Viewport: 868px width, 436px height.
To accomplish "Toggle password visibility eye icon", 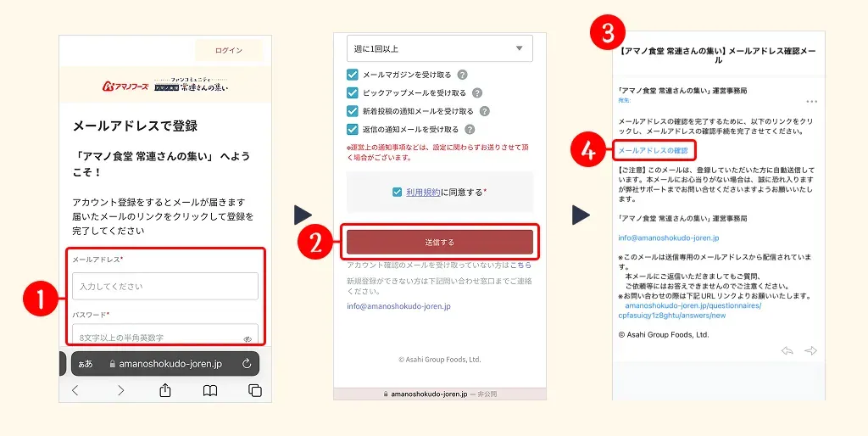I will (248, 339).
